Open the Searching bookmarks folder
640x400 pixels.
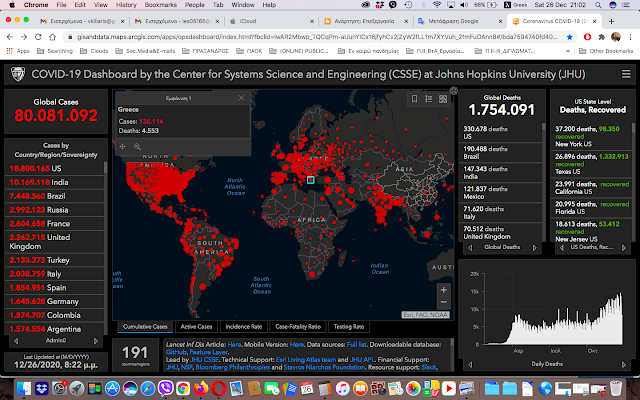click(x=55, y=51)
